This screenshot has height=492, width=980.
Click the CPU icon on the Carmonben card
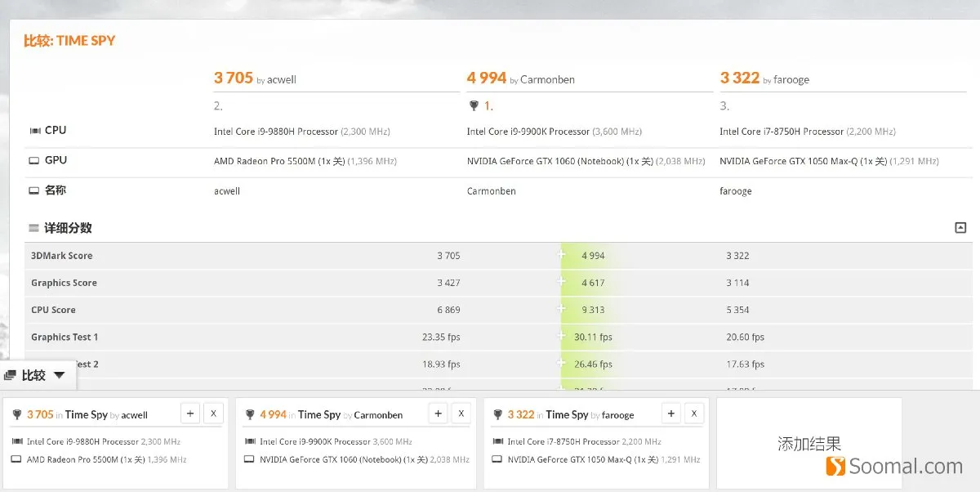(x=250, y=442)
